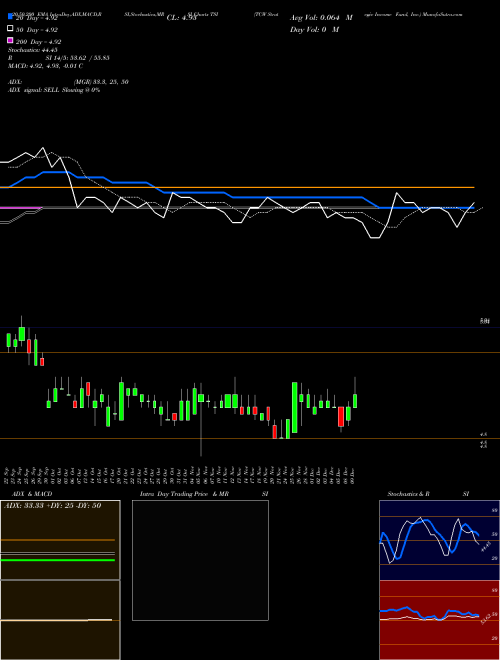500x660 pixels.
Task: Click the 'Avg Vol: 0.064 M' text
Action: point(321,18)
